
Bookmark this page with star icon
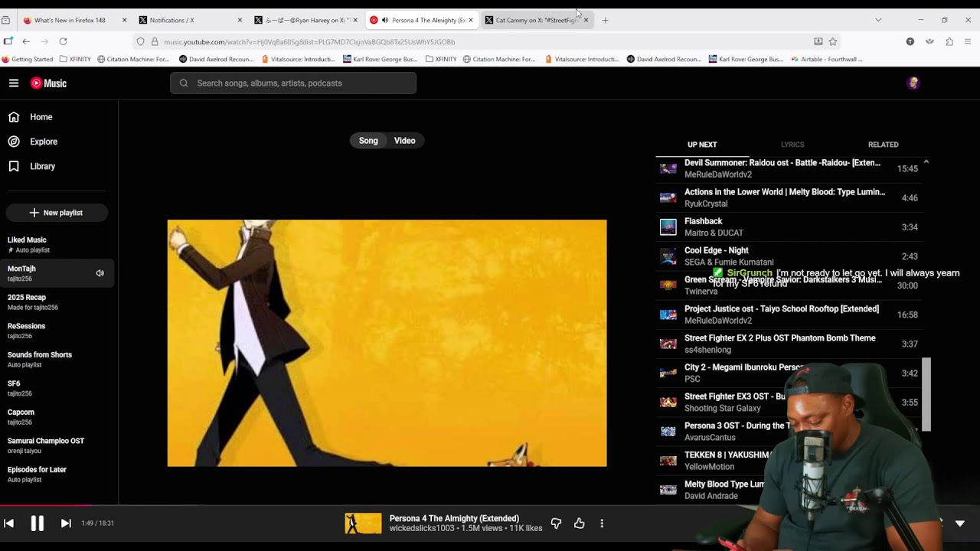[x=833, y=41]
